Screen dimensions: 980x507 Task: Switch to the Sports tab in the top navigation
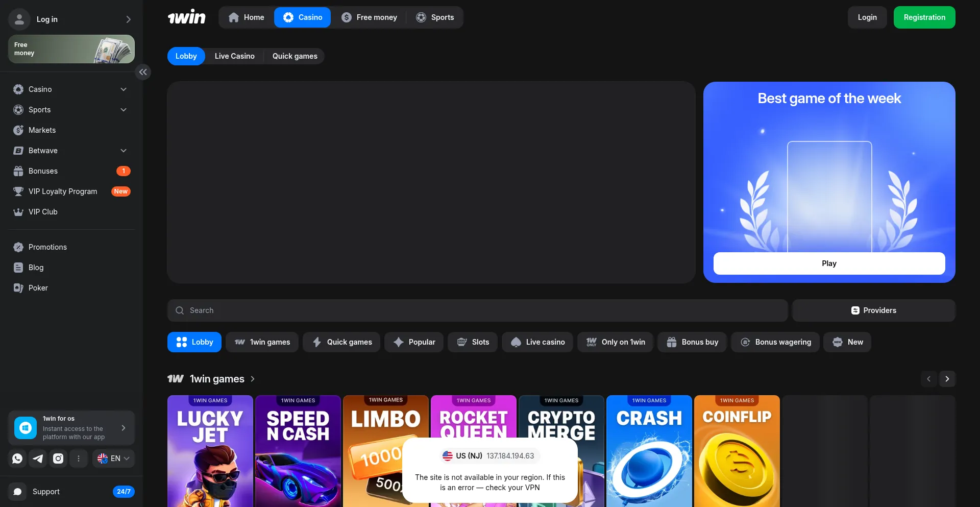(x=435, y=17)
